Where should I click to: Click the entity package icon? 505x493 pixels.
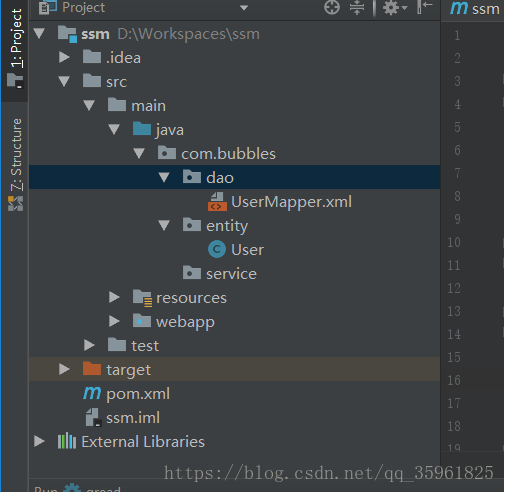[192, 225]
